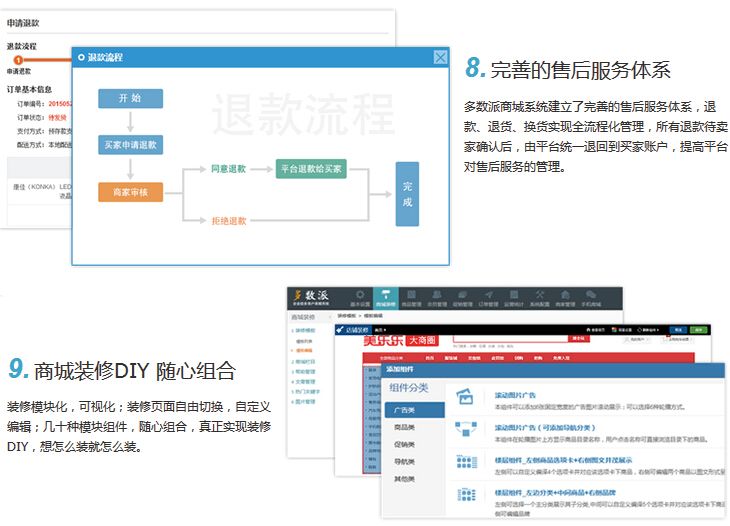Expand 图片管理 in the left sidebar
730x526 pixels.
[x=304, y=401]
